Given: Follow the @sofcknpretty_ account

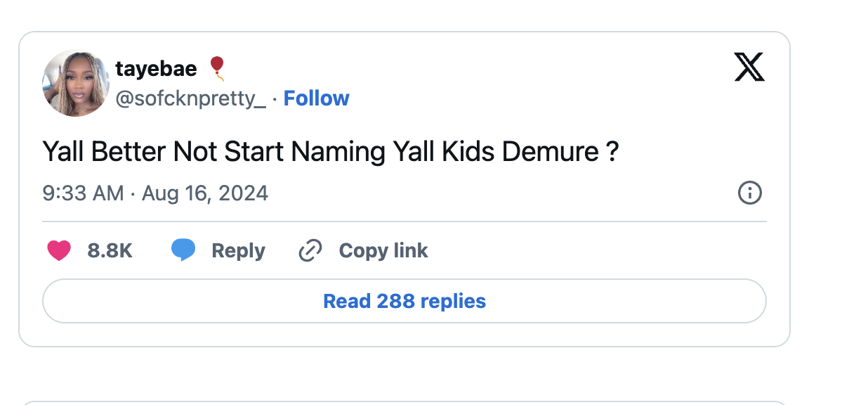Looking at the screenshot, I should pyautogui.click(x=316, y=98).
